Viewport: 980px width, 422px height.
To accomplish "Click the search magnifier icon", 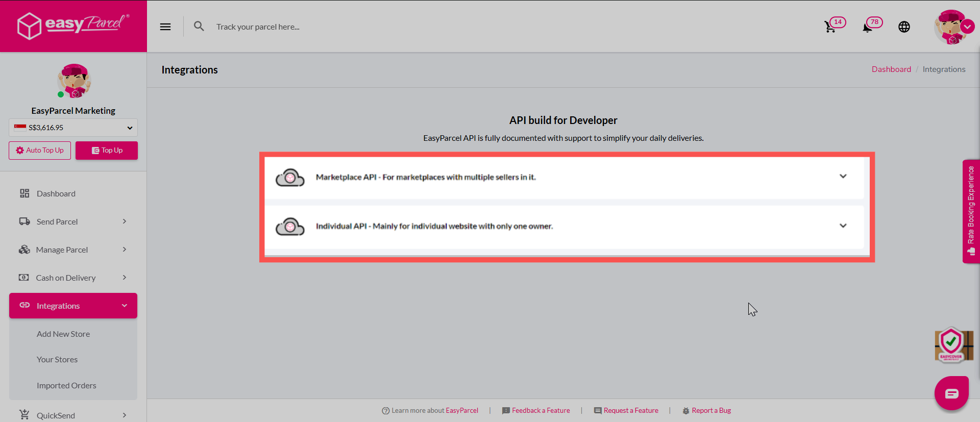I will (199, 26).
